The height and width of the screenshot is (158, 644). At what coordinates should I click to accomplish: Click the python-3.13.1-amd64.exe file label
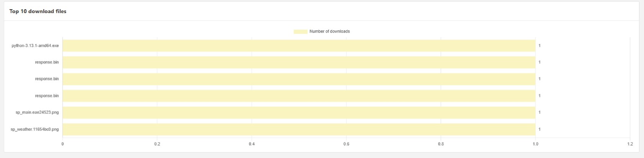(x=35, y=46)
